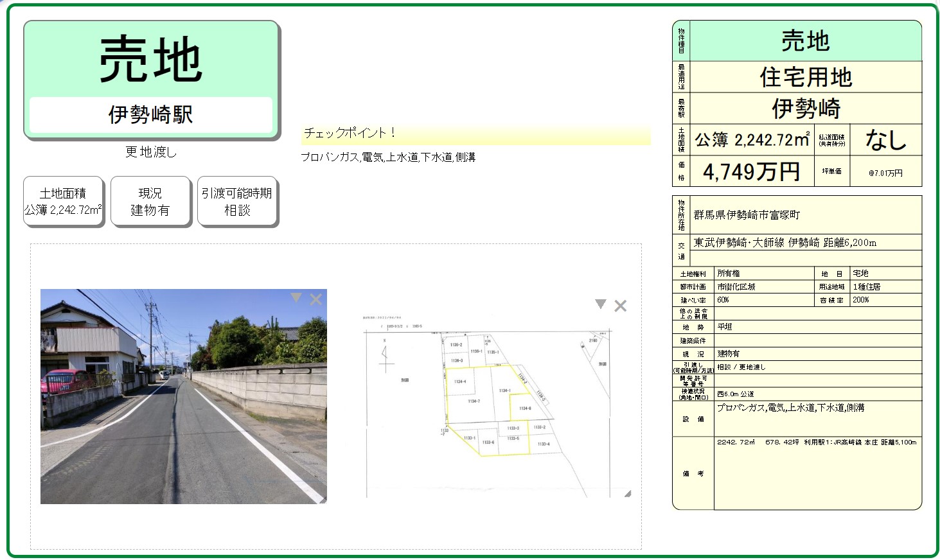Click the resize handle on the plot map
Viewport: 940px width, 560px height.
coord(627,493)
